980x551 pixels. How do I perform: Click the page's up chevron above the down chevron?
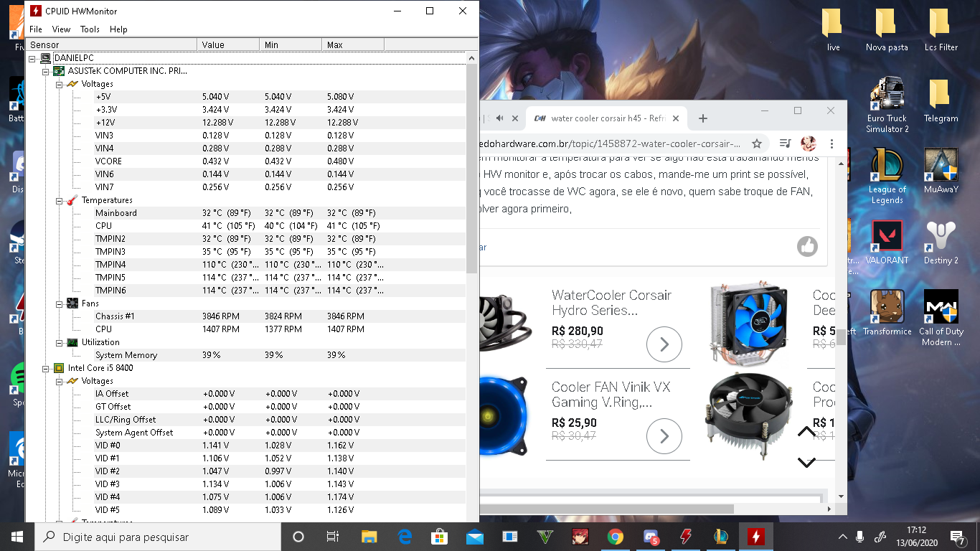(806, 431)
